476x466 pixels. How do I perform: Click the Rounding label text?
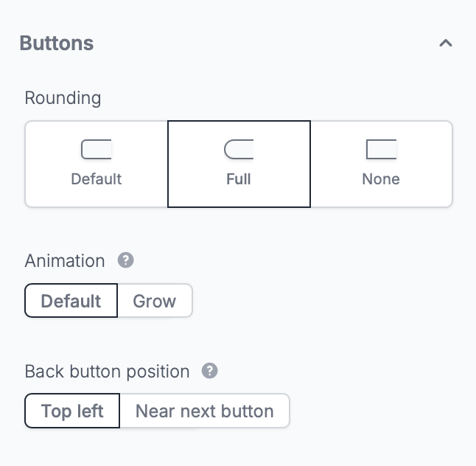[x=63, y=98]
